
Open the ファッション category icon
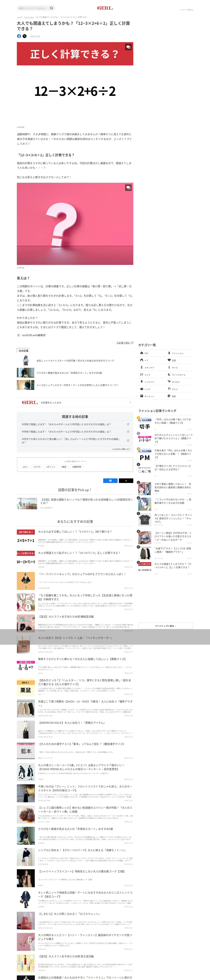click(x=169, y=353)
